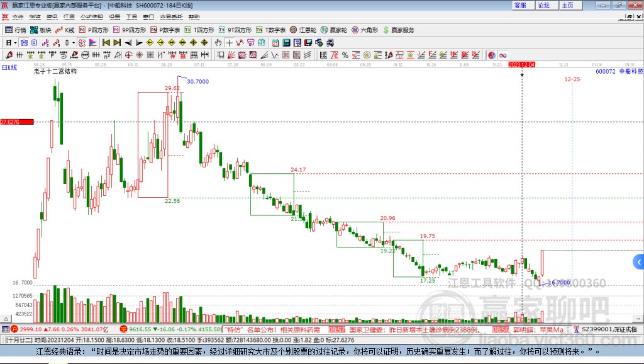The height and width of the screenshot is (364, 644).
Task: Click the colorful flag icon
Action: tap(93, 43)
